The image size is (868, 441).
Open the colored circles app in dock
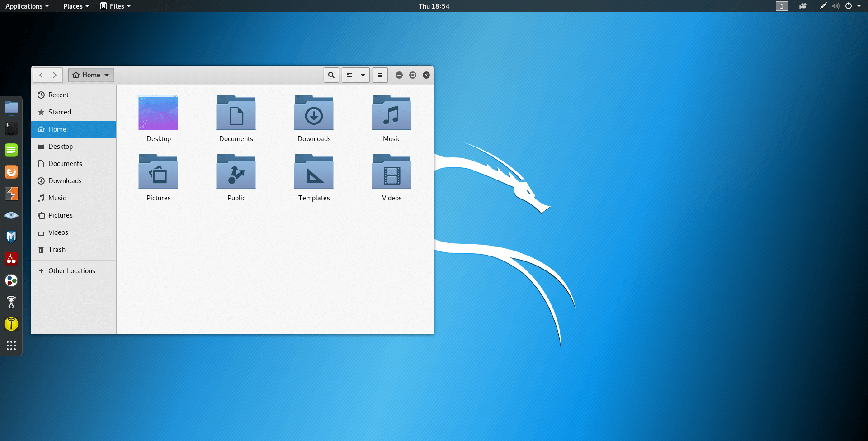[x=11, y=280]
